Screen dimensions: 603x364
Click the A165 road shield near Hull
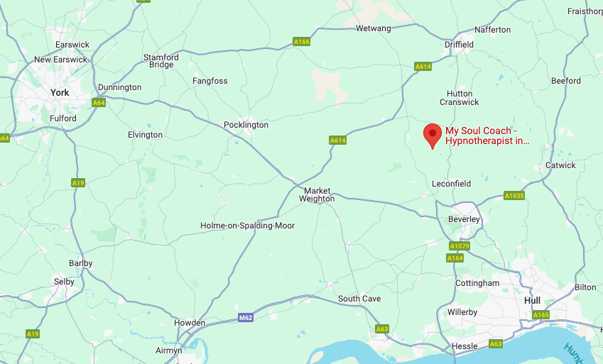[x=540, y=315]
